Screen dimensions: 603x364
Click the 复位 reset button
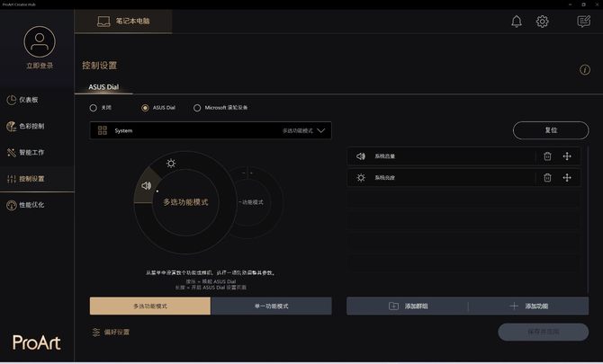click(x=551, y=130)
